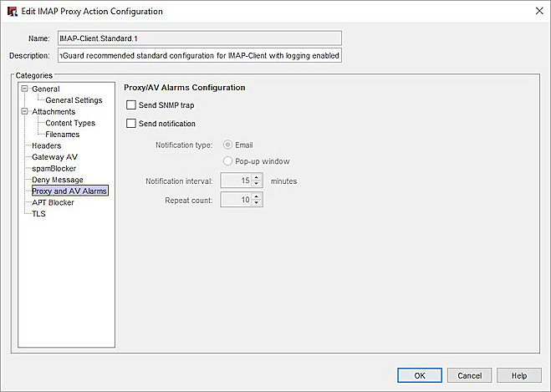Viewport: 551px width, 392px height.
Task: Select Headers in the categories tree
Action: pyautogui.click(x=46, y=145)
